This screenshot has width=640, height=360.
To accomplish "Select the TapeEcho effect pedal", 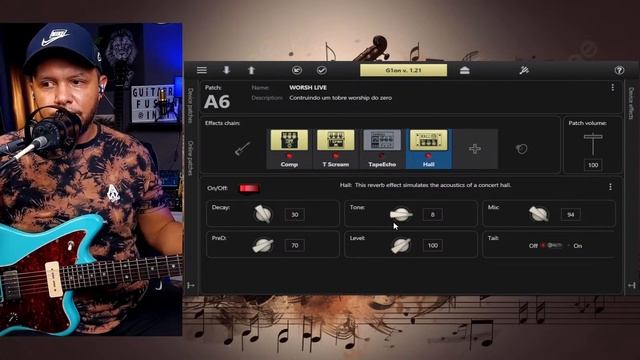I will 382,149.
